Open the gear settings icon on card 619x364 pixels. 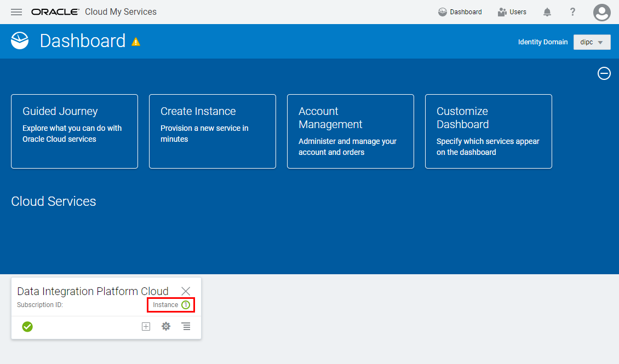pos(166,327)
